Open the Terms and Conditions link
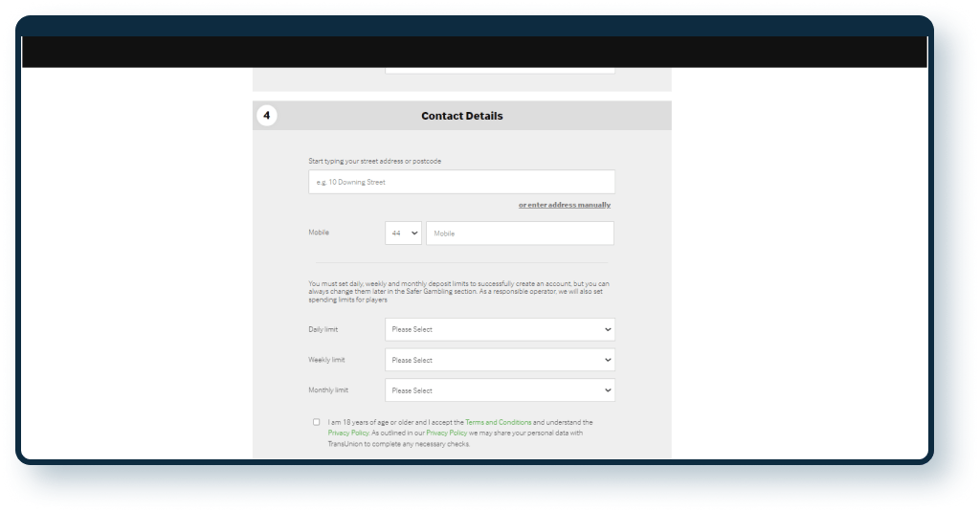Viewport: 980px width, 511px height. [498, 422]
